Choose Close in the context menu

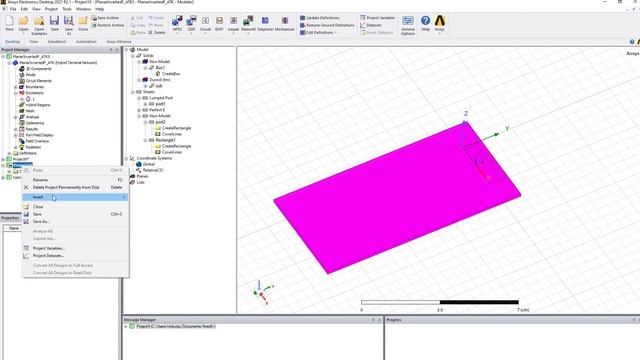75,207
